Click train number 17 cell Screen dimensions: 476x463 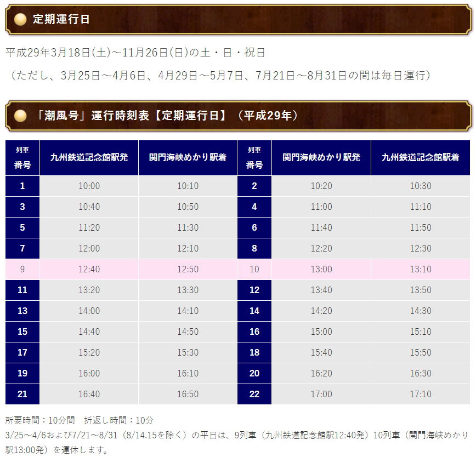[22, 352]
